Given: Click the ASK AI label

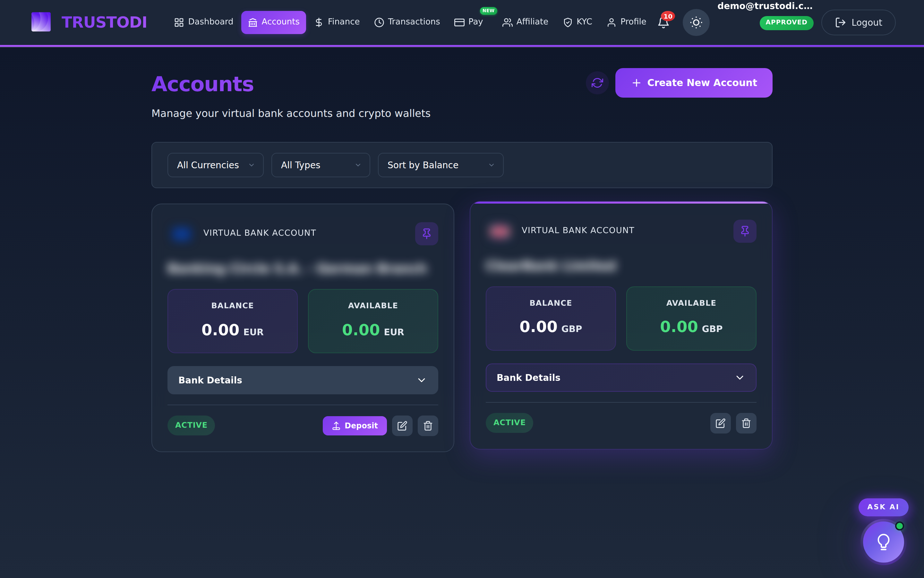Looking at the screenshot, I should (883, 507).
